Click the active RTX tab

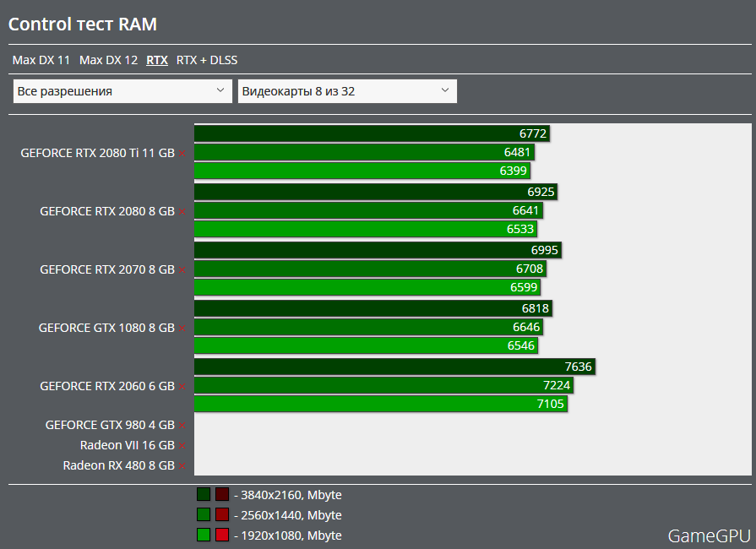pos(157,60)
